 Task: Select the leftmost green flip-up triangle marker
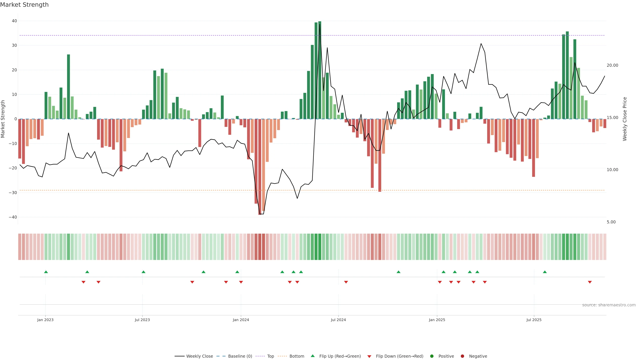coord(46,272)
